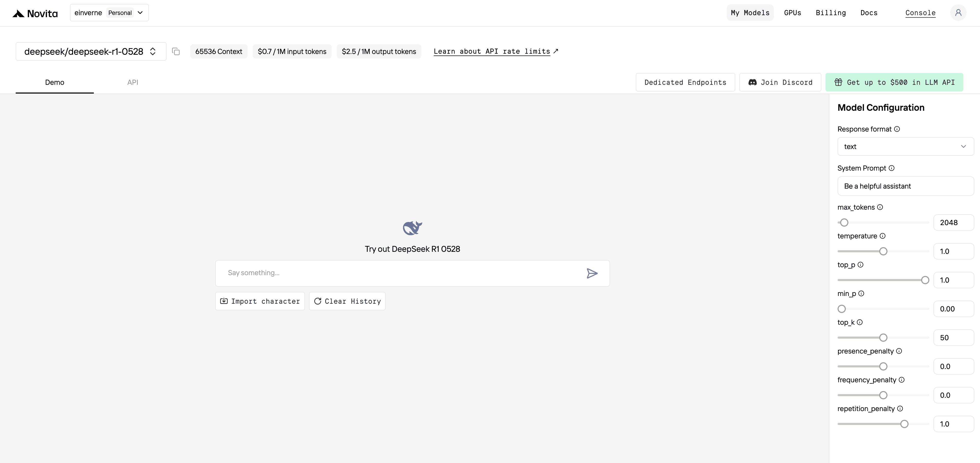Image resolution: width=980 pixels, height=463 pixels.
Task: Adjust the top_p slider handle
Action: coord(925,281)
